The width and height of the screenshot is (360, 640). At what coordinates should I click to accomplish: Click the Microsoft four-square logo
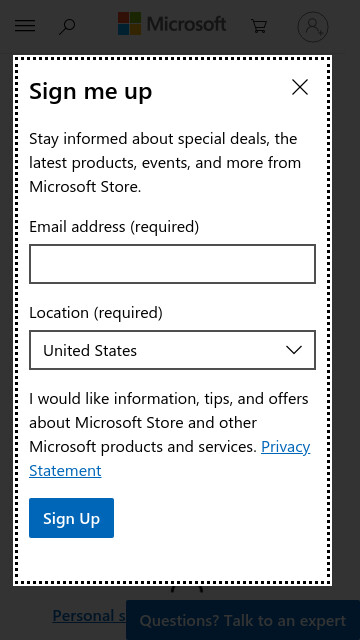pyautogui.click(x=129, y=23)
